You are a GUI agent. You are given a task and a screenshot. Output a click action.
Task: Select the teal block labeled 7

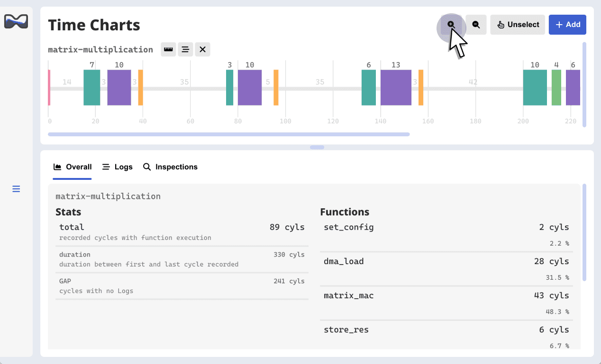click(x=91, y=88)
